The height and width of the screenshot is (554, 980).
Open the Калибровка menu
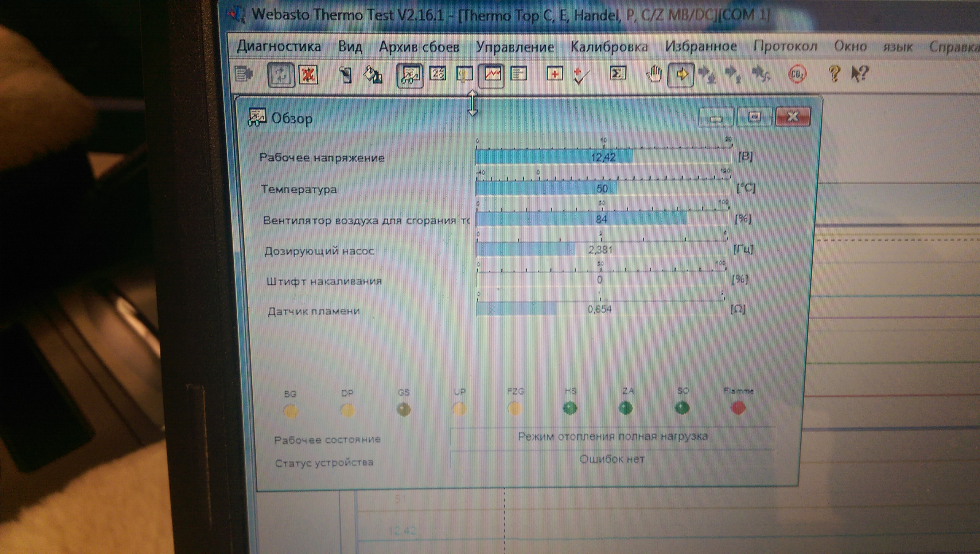pos(609,47)
